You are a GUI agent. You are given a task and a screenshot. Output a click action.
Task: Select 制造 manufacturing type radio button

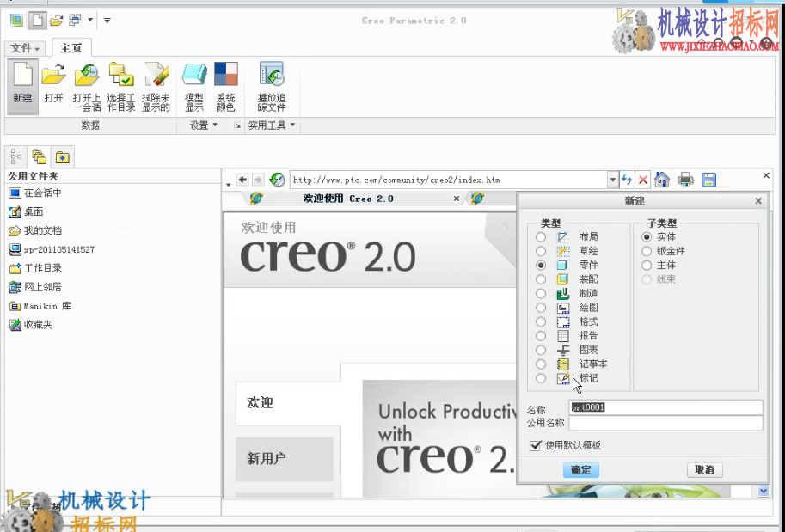pos(541,293)
